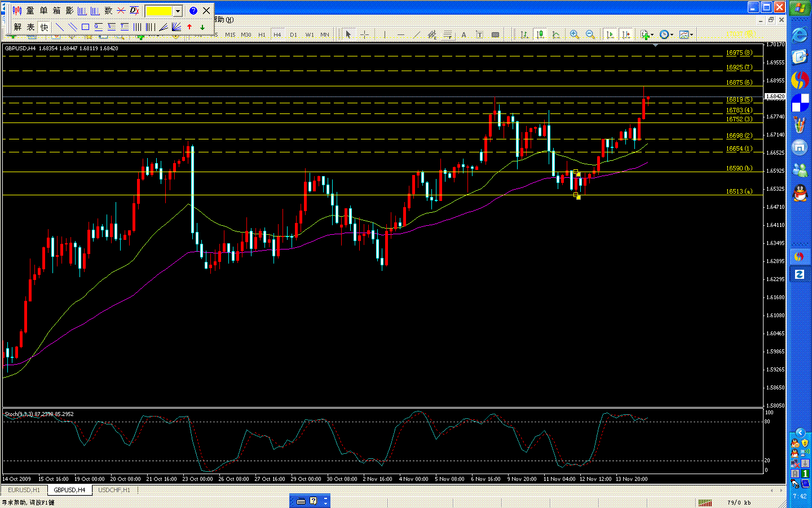
Task: Open the QQ penguin icon in side taskbar
Action: [x=799, y=194]
